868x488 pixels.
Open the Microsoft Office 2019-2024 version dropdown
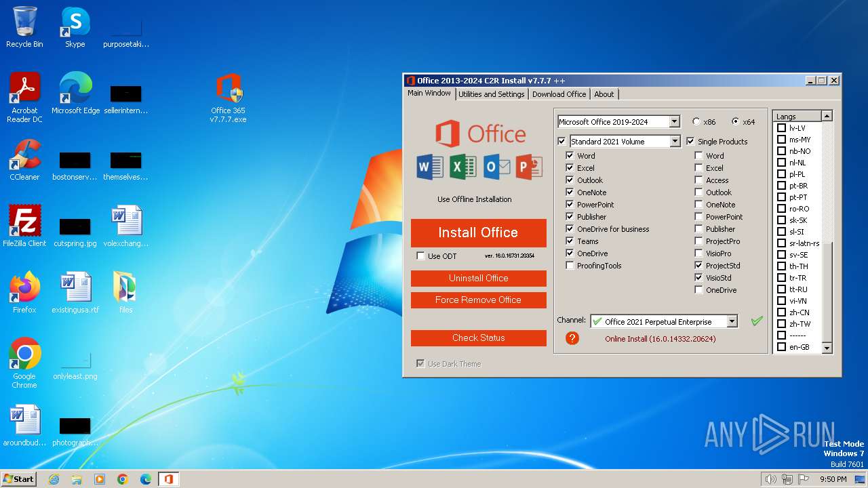pos(674,122)
